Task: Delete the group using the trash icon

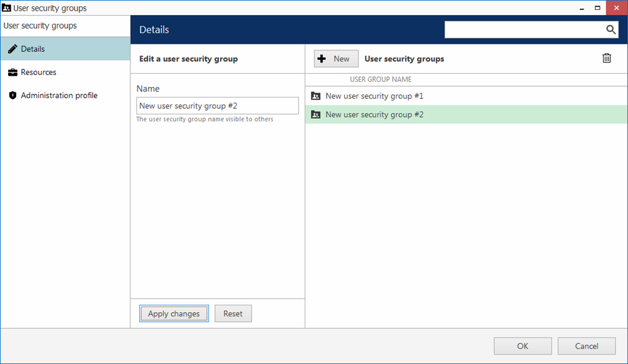Action: pos(606,58)
